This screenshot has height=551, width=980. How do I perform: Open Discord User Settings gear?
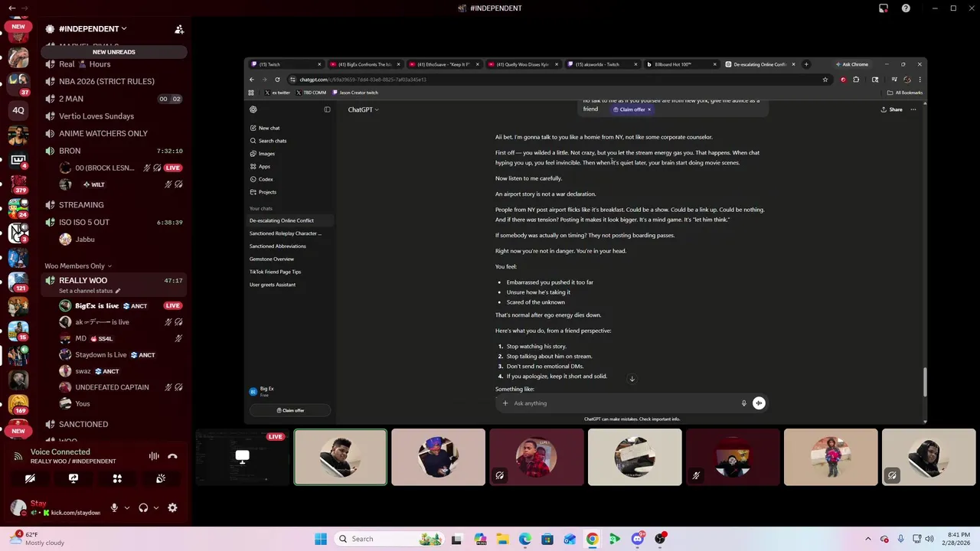click(172, 507)
